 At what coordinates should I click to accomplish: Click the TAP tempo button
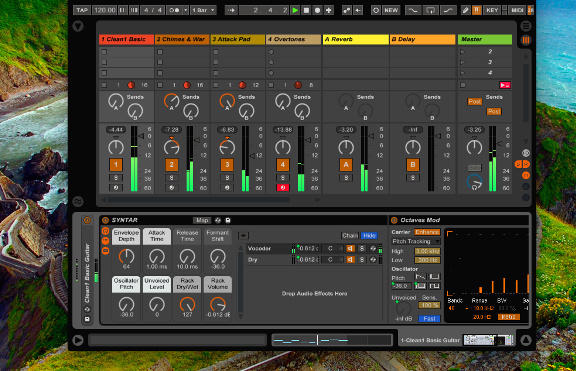coord(82,10)
